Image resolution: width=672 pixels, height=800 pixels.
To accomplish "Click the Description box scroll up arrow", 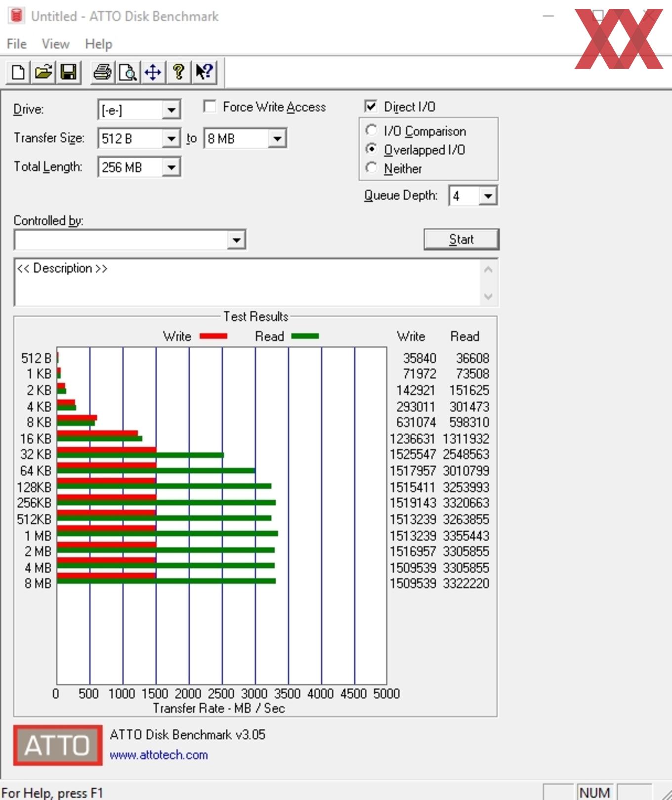I will (488, 269).
